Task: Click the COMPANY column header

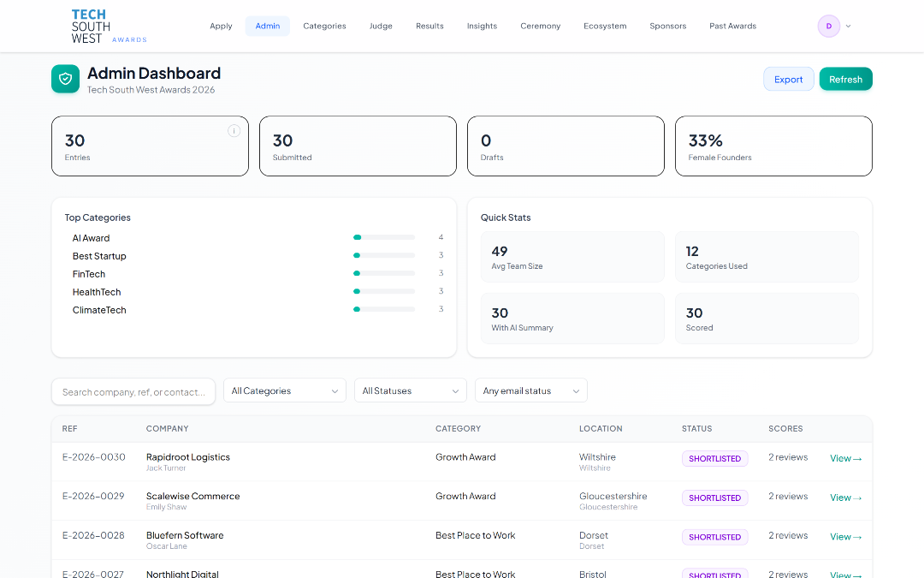Action: point(168,429)
